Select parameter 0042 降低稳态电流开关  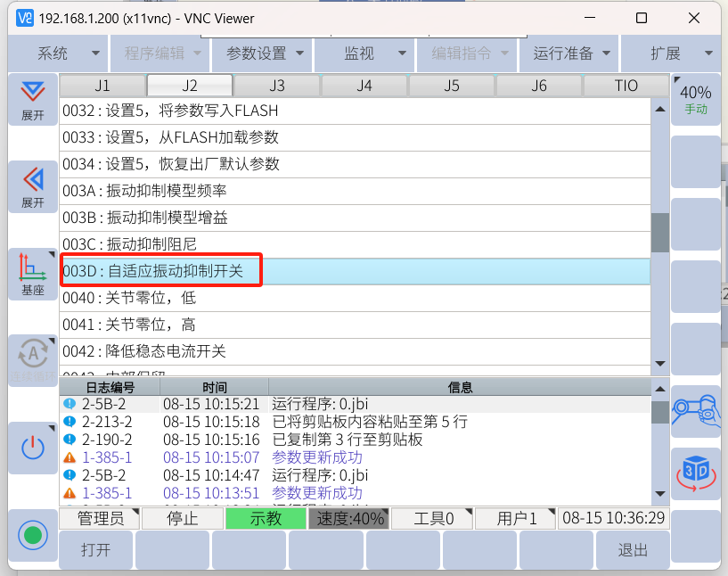click(355, 351)
